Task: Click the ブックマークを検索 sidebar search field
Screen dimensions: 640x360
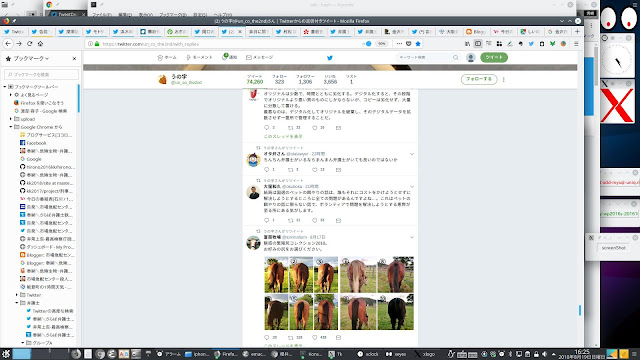Action: (42, 75)
